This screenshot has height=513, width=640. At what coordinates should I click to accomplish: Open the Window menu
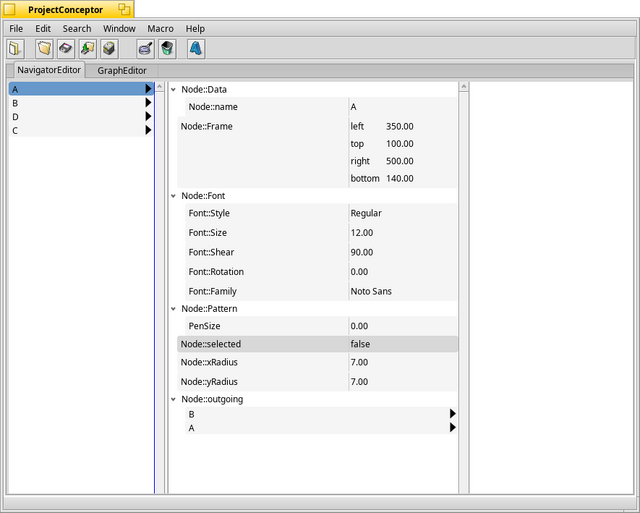(119, 29)
